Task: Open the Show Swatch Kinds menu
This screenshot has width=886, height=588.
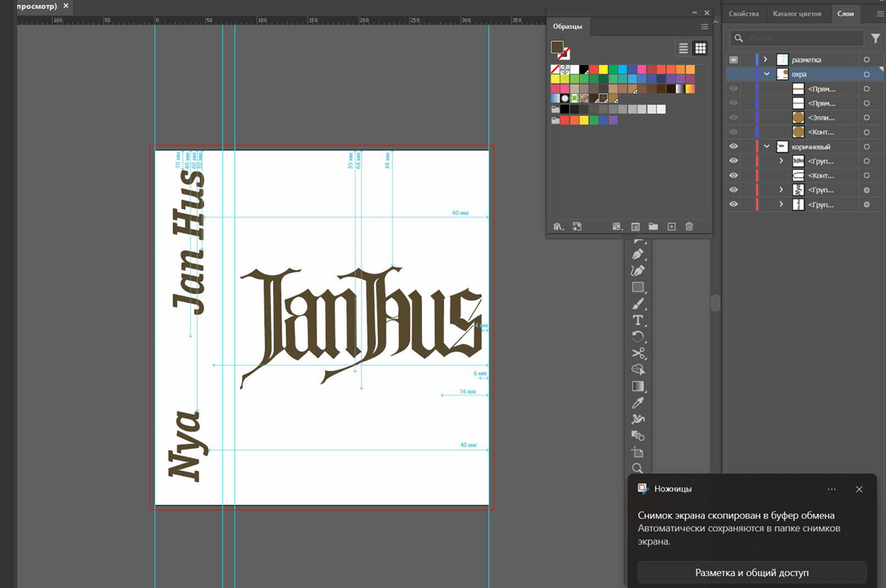Action: click(x=617, y=227)
